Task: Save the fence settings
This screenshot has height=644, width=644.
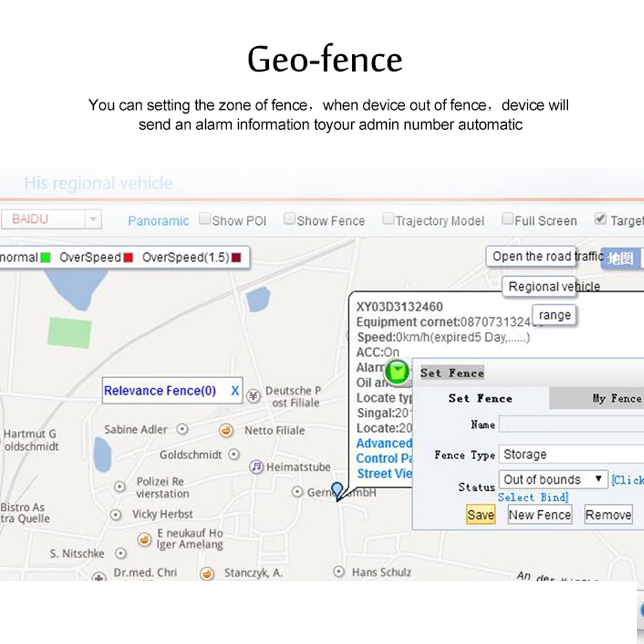Action: pos(481,515)
